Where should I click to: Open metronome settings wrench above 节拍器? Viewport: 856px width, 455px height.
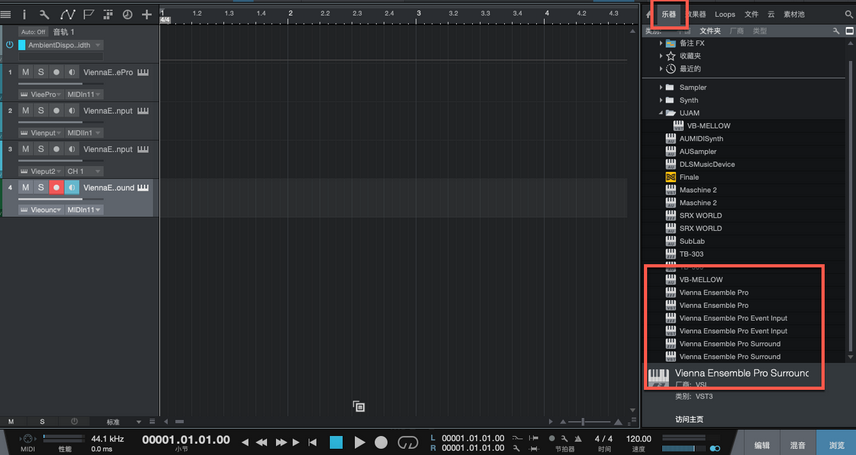click(x=565, y=439)
